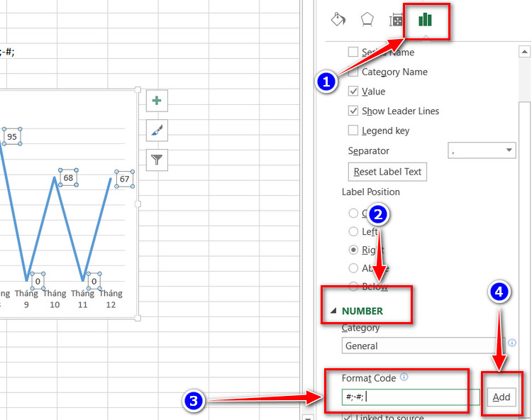Screen dimensions: 532x420
Task: Uncheck the Value checkbox
Action: 353,91
